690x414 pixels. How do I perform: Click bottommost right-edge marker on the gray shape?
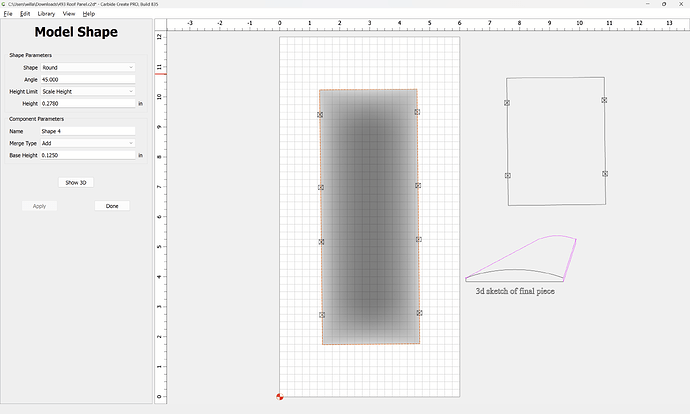click(420, 313)
